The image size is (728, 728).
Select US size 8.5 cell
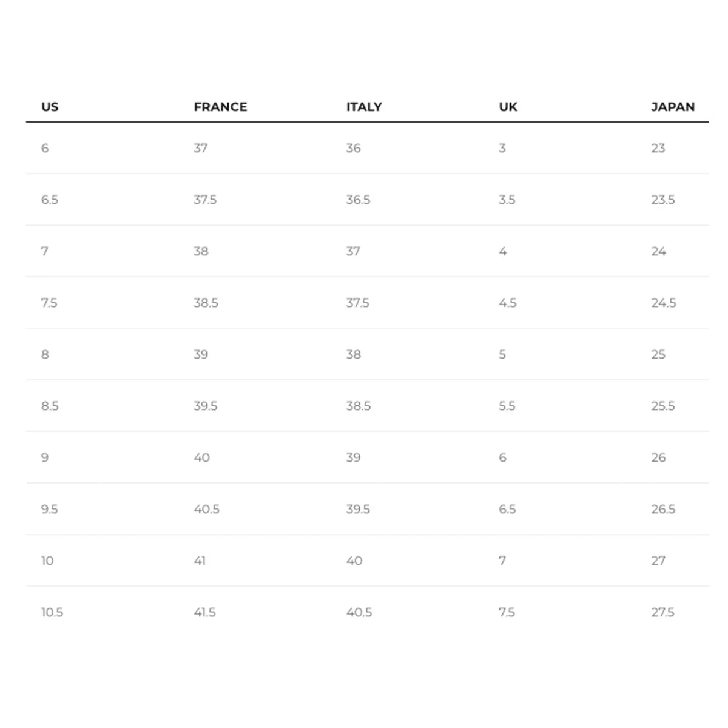[x=50, y=406]
